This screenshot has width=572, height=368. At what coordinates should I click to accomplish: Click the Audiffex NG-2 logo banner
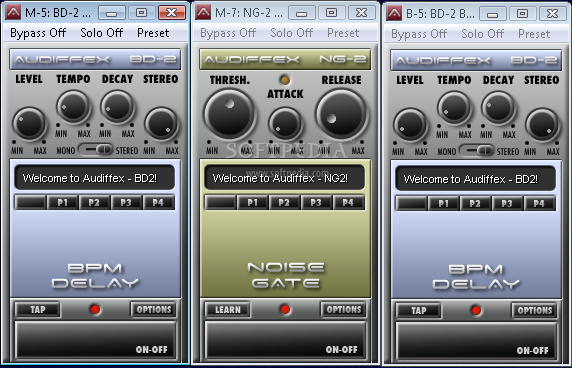point(285,59)
